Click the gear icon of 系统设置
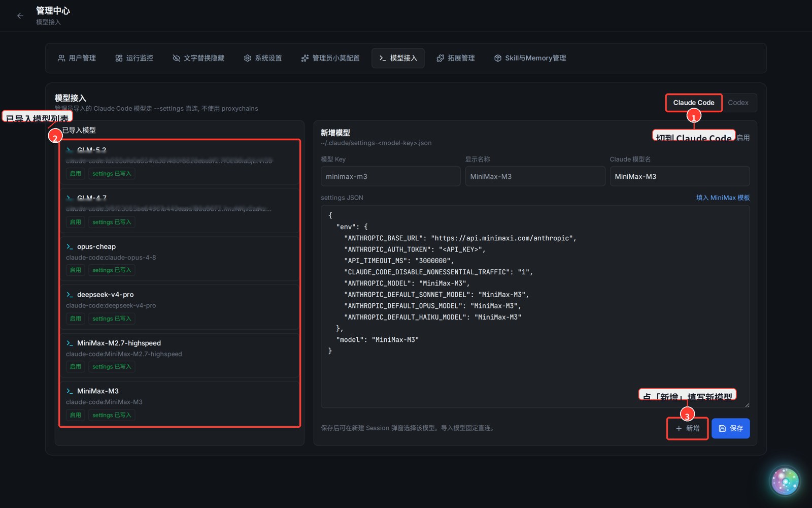 click(248, 58)
